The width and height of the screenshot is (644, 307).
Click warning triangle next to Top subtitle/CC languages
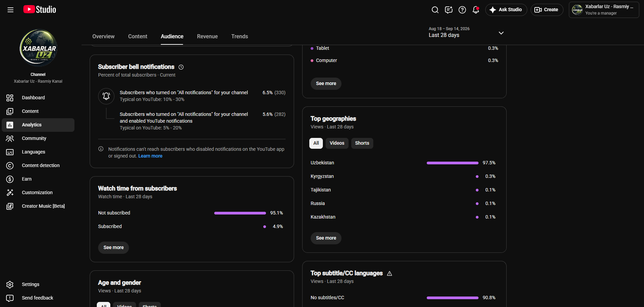pos(390,273)
